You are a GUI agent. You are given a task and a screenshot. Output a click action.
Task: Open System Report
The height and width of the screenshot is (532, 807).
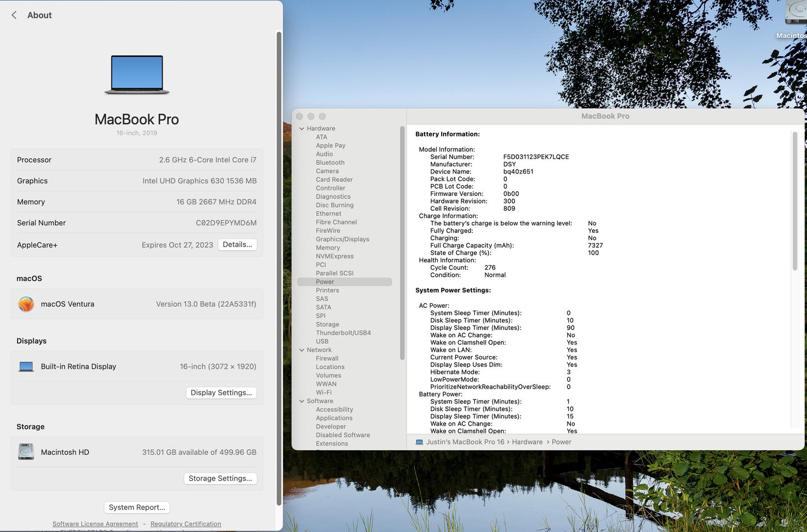click(x=137, y=507)
